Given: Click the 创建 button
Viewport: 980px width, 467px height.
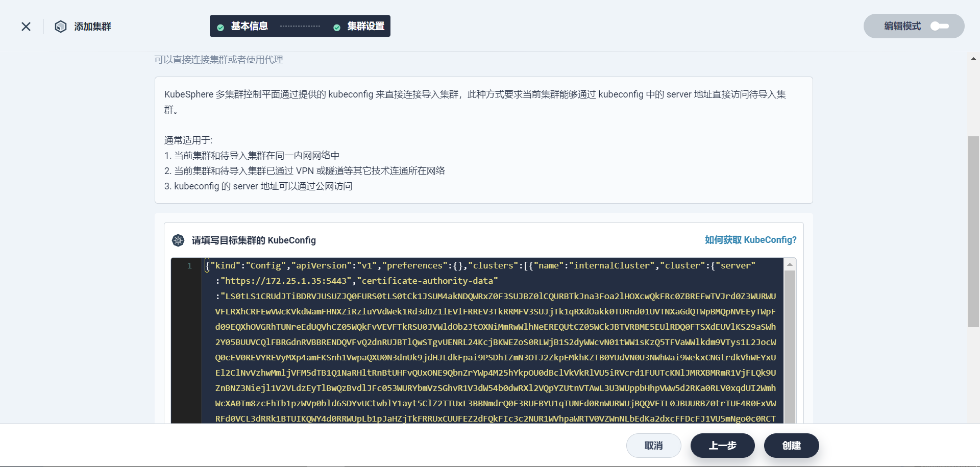Looking at the screenshot, I should pyautogui.click(x=792, y=446).
